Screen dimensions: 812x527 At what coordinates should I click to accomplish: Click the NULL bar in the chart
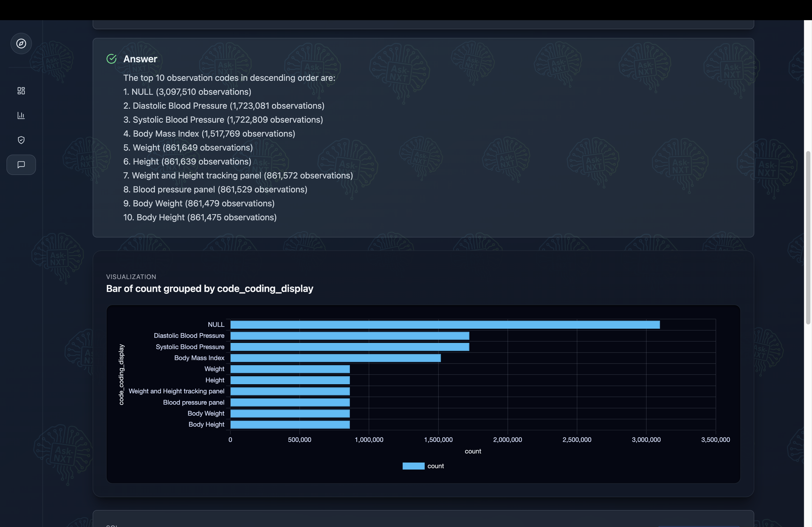click(x=445, y=325)
